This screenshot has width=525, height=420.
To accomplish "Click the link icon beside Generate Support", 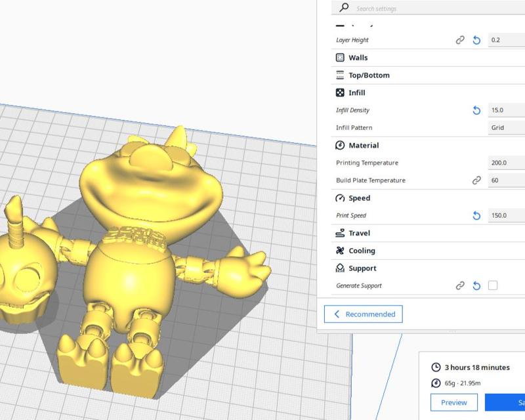I will [x=460, y=285].
